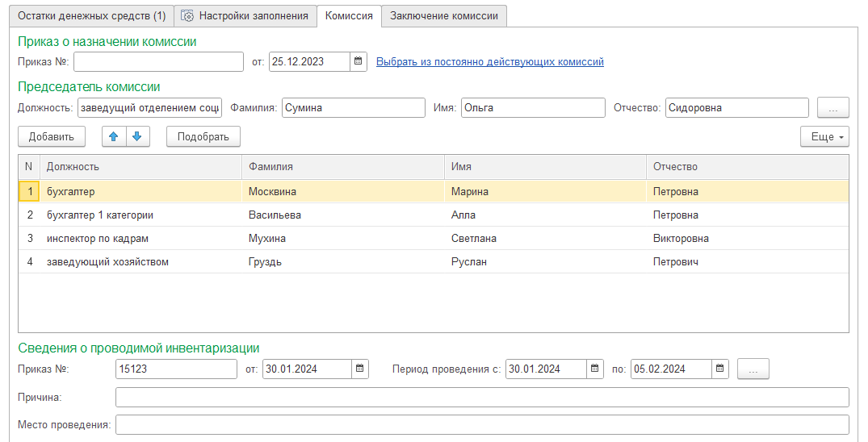The height and width of the screenshot is (442, 868).
Task: Select cell заведующий хозяйством
Action: [140, 261]
